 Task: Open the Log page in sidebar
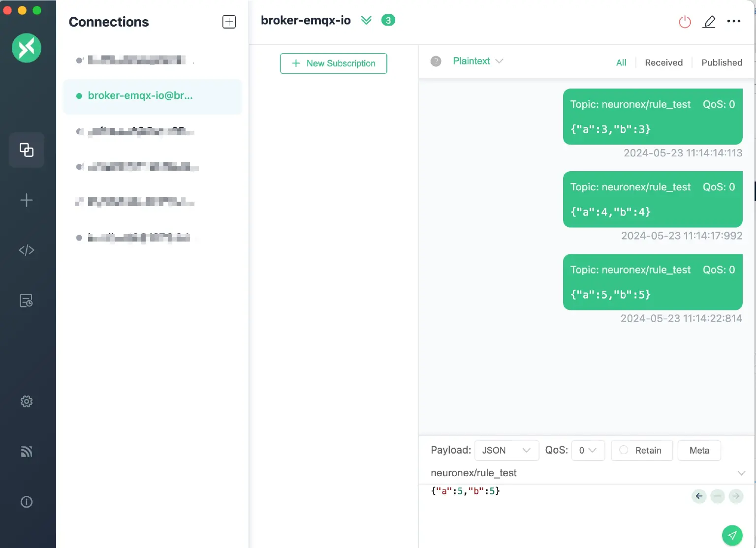(27, 301)
